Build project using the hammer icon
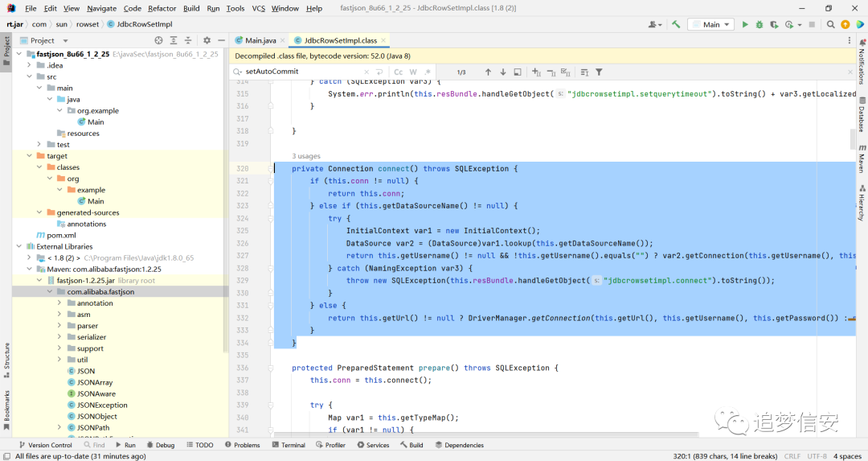The image size is (868, 461). (676, 24)
